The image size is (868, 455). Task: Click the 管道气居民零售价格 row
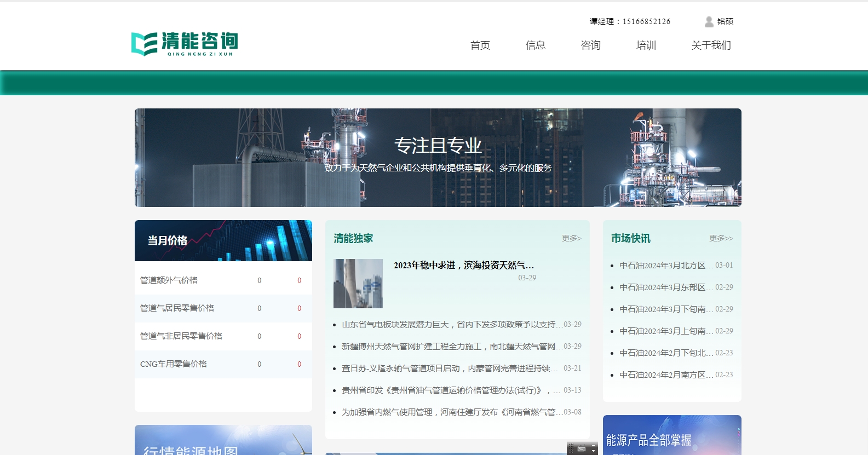pyautogui.click(x=177, y=308)
